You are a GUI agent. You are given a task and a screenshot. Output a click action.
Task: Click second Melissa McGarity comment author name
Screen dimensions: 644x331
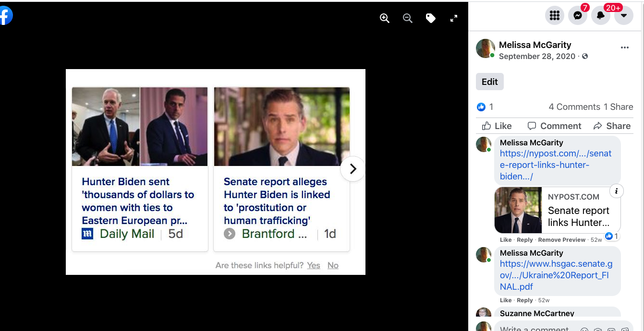click(x=532, y=253)
